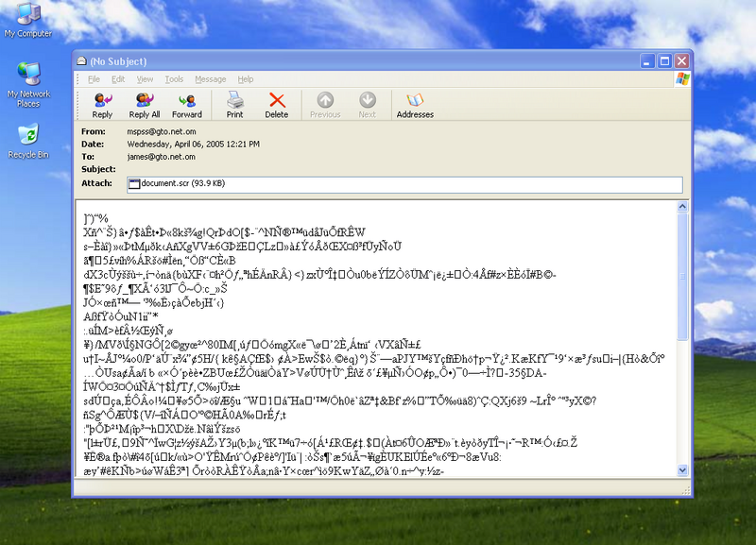Viewport: 756px width, 545px height.
Task: Click the vertical scrollbar thumb
Action: (x=682, y=277)
